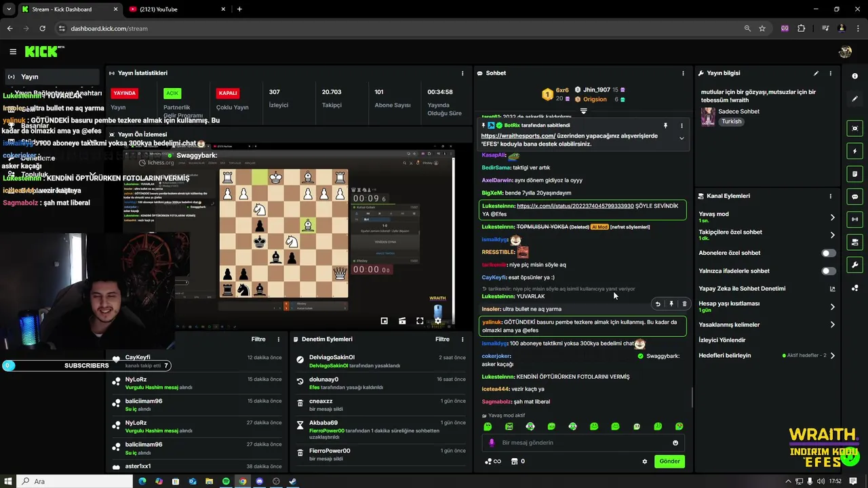Open the emoji picker in chat input

(675, 443)
